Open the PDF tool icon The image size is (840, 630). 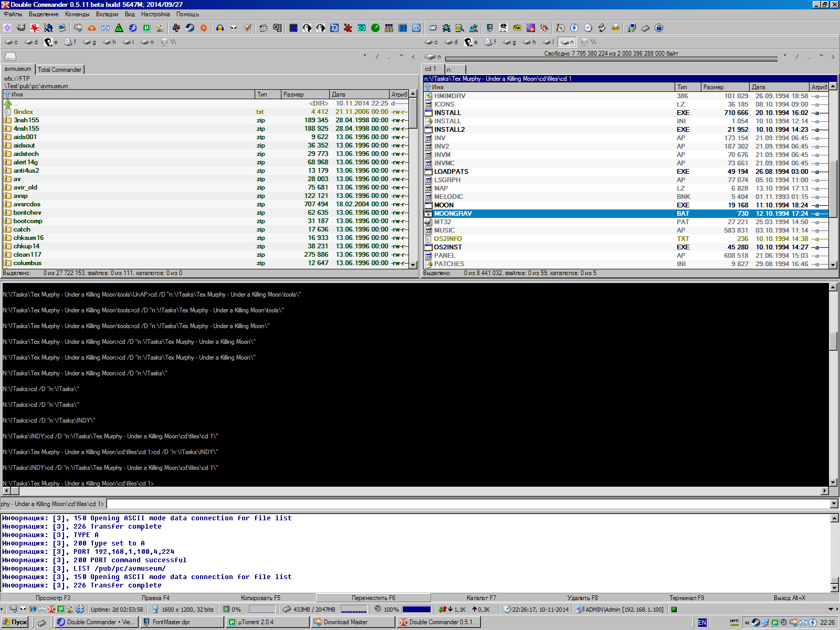pos(517,28)
